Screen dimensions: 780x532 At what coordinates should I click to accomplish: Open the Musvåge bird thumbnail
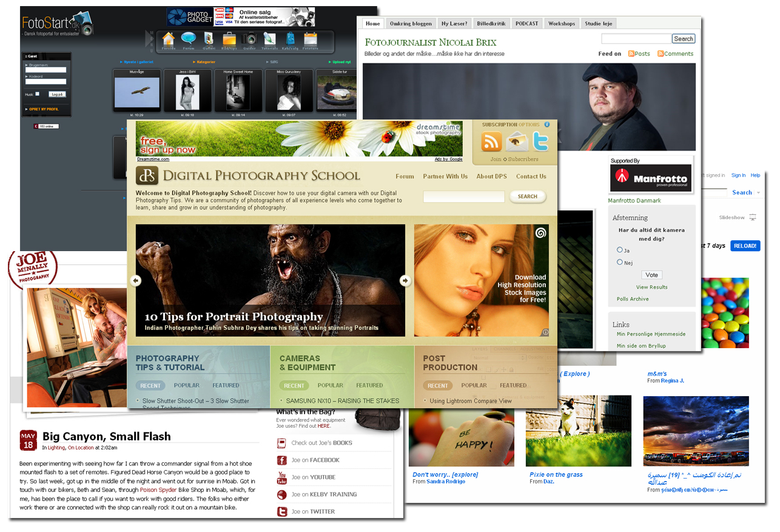pos(137,92)
